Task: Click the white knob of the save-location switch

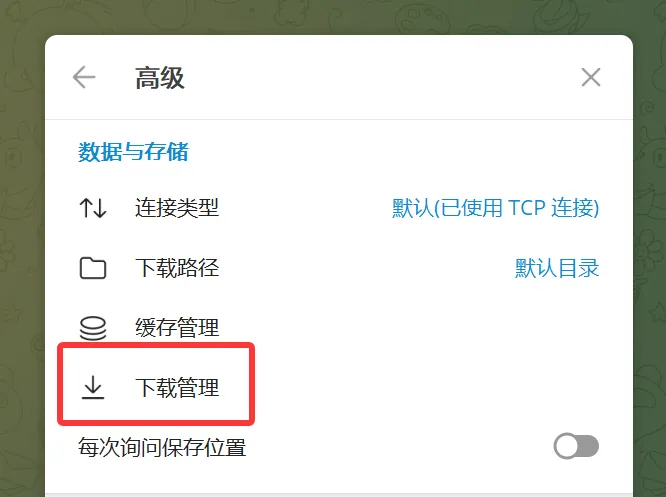Action: [x=566, y=446]
